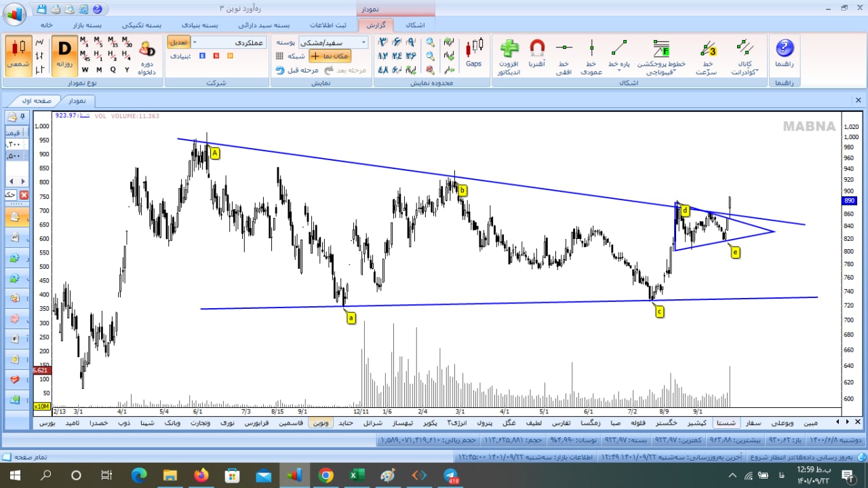Select the line chart type icon
This screenshot has height=488, width=868.
pos(39,43)
